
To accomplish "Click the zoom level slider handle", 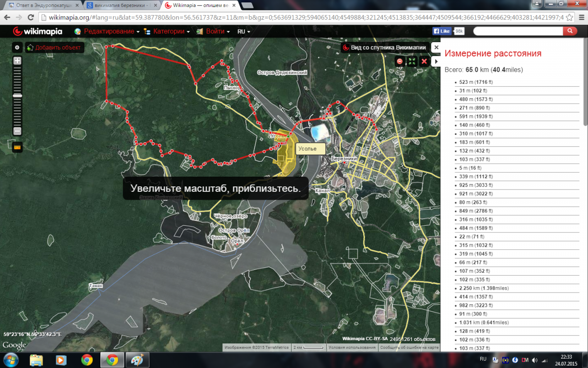I will [17, 95].
